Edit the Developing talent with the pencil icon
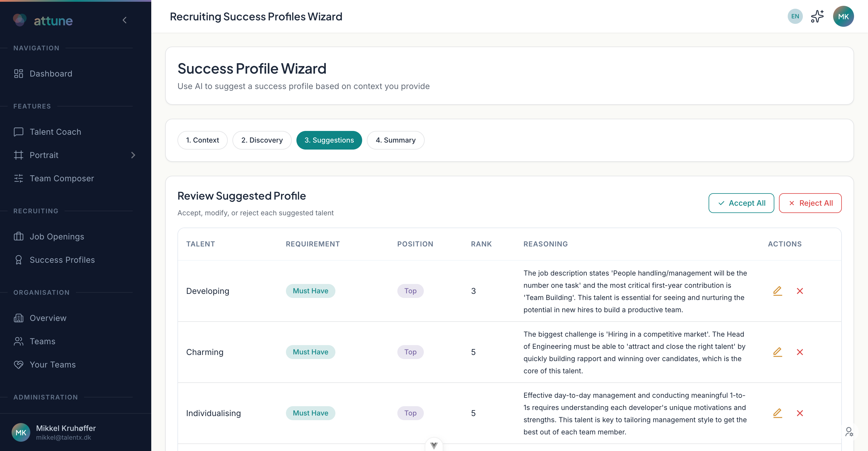The height and width of the screenshot is (451, 868). pos(778,291)
